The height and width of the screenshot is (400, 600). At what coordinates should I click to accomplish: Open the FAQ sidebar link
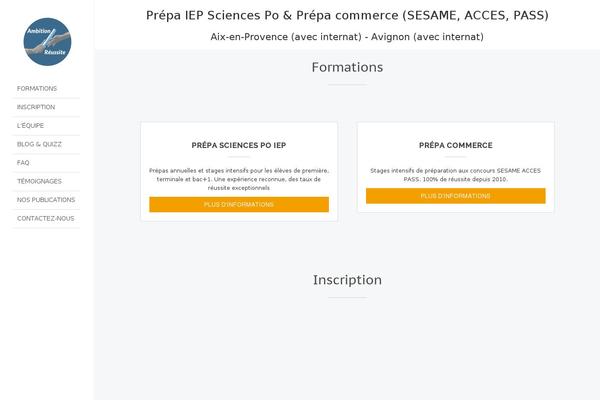coord(23,163)
